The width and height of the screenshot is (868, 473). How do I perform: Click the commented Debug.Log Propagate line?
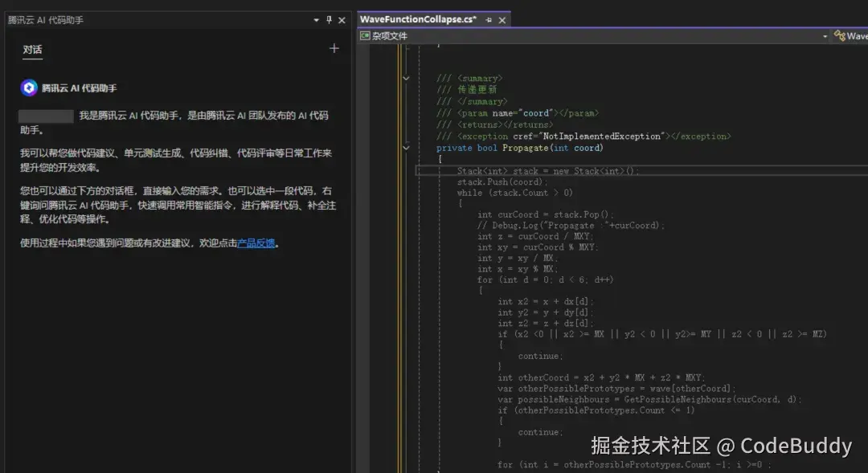point(571,225)
